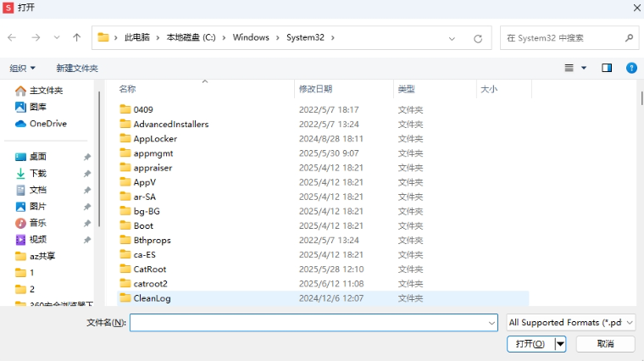The width and height of the screenshot is (644, 361).
Task: Open 视频 in the sidebar
Action: [31, 240]
